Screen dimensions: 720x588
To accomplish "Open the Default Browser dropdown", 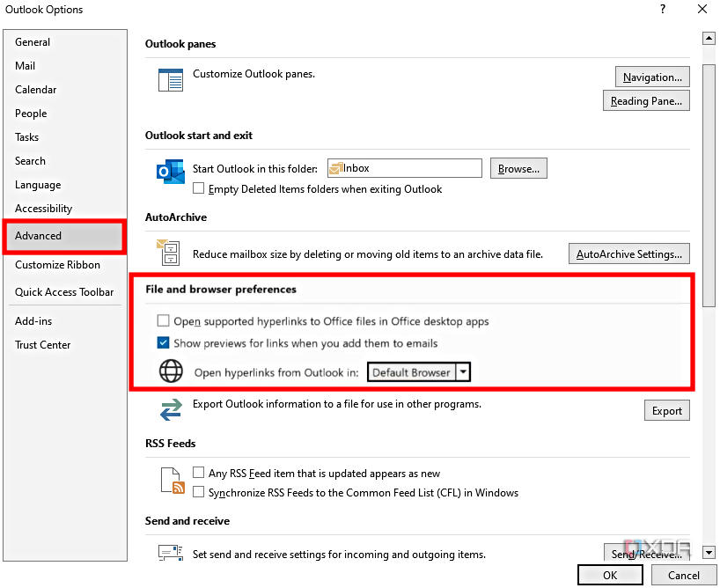I will click(x=464, y=371).
